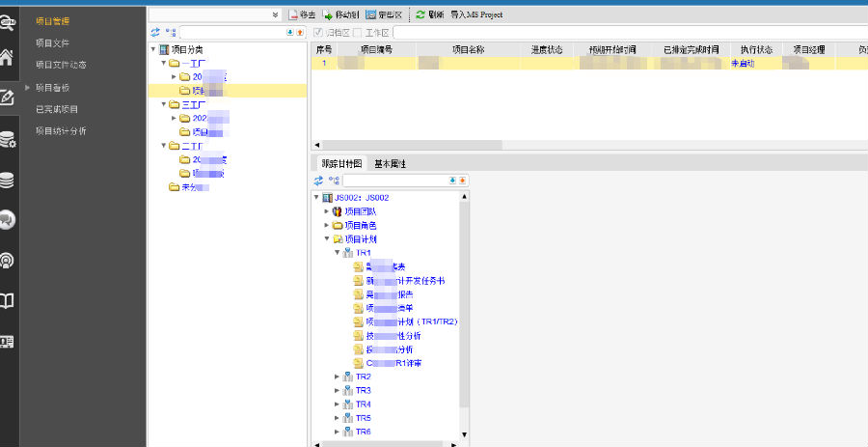
Task: Click the green 刷新 refresh icon in toolbar
Action: (x=420, y=15)
